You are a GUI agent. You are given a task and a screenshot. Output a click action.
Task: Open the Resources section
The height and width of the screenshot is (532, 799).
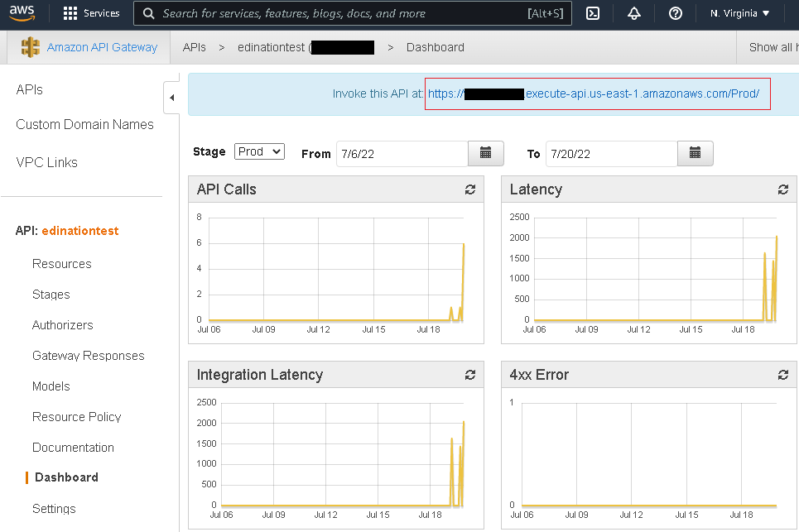tap(61, 264)
